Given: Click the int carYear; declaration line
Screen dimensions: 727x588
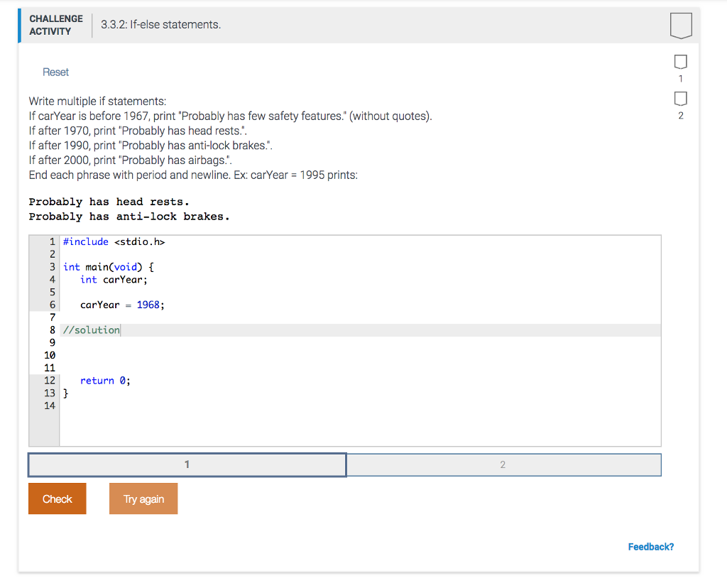Looking at the screenshot, I should [114, 280].
